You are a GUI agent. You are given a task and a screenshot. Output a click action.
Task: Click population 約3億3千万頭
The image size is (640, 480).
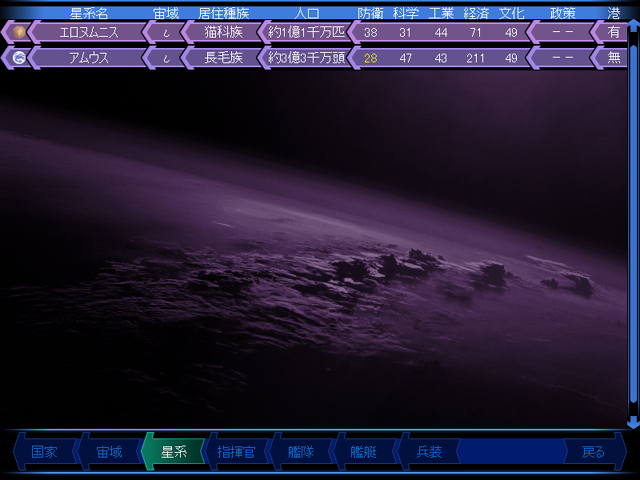(x=307, y=58)
